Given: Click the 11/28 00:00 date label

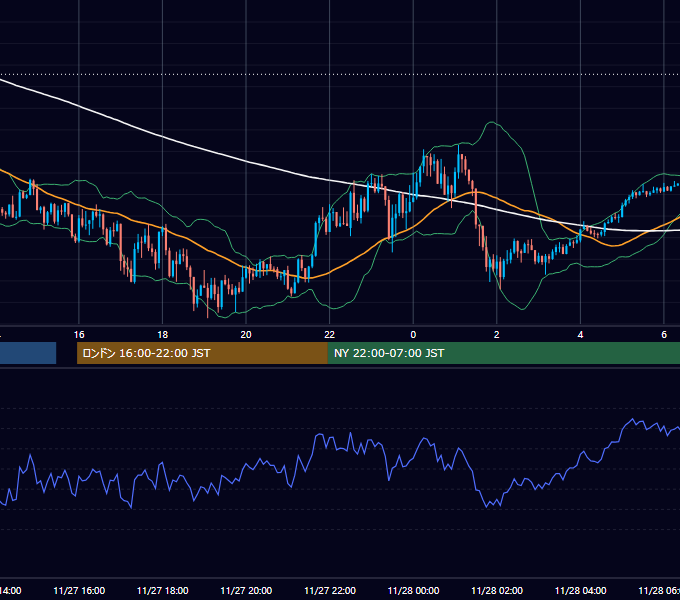Looking at the screenshot, I should [413, 590].
